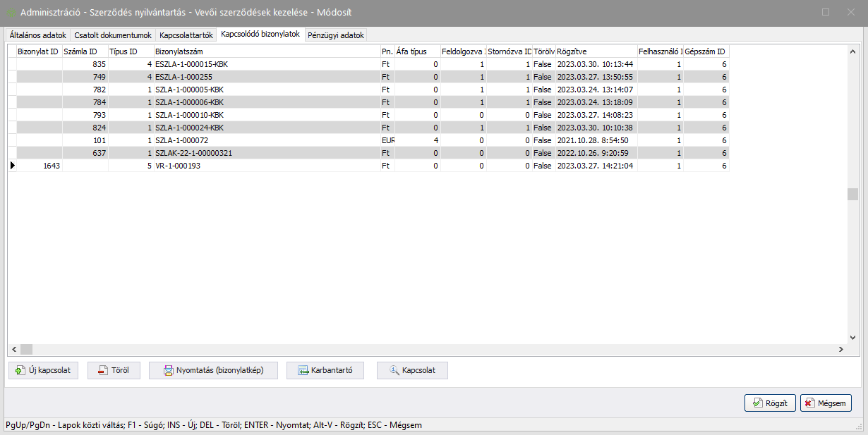Click the red Töröl delete icon

(x=102, y=370)
